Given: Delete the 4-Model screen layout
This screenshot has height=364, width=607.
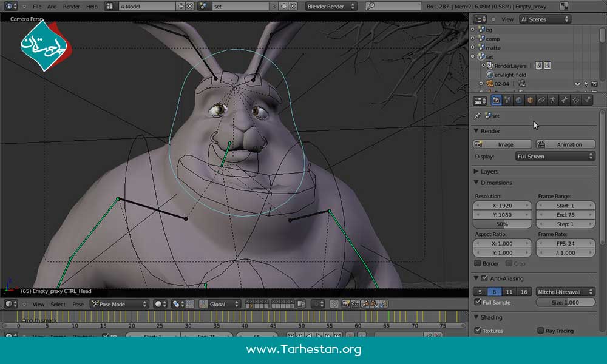Looking at the screenshot, I should point(189,6).
